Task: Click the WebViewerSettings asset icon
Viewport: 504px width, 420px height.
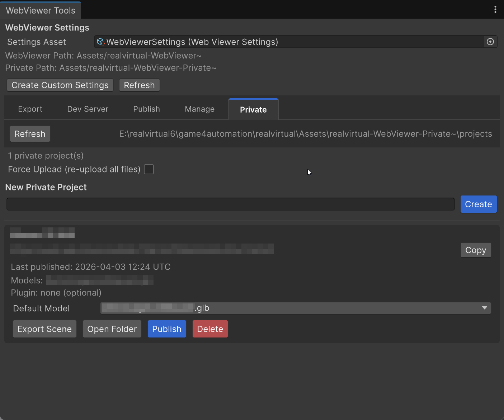Action: (101, 42)
